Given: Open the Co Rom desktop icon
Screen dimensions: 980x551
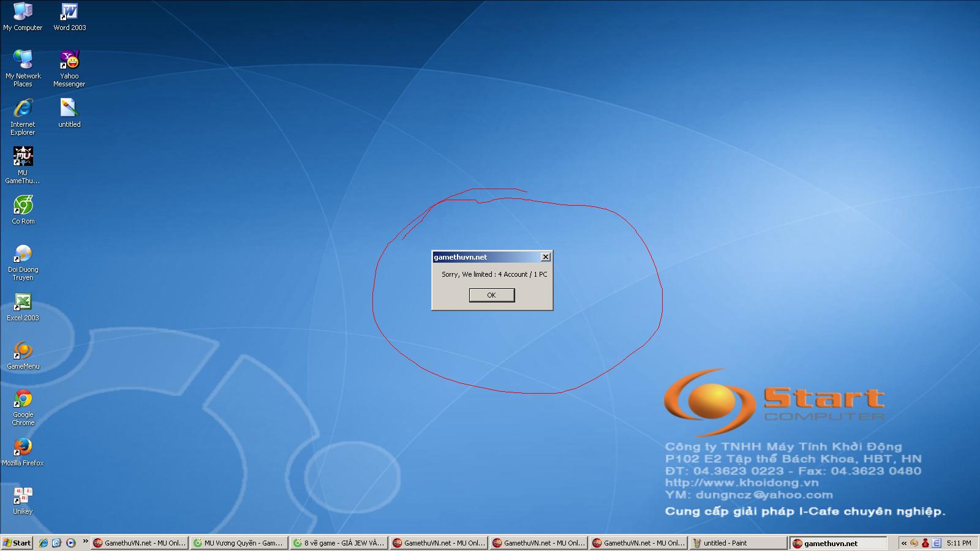Looking at the screenshot, I should (x=23, y=206).
